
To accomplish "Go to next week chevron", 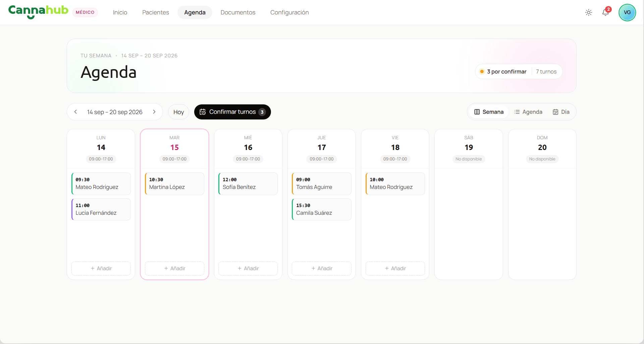I will [x=154, y=112].
